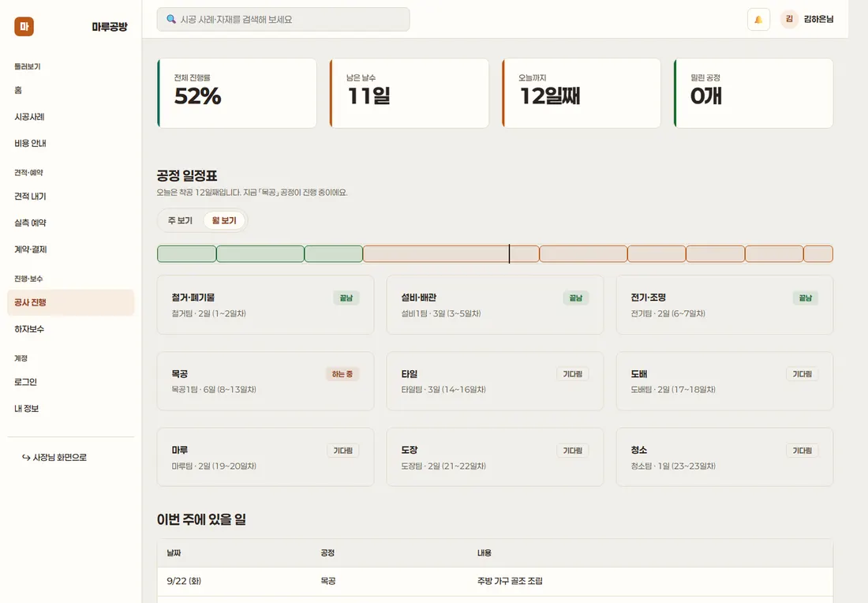Open the 타일 process card
The height and width of the screenshot is (603, 868).
click(x=495, y=381)
